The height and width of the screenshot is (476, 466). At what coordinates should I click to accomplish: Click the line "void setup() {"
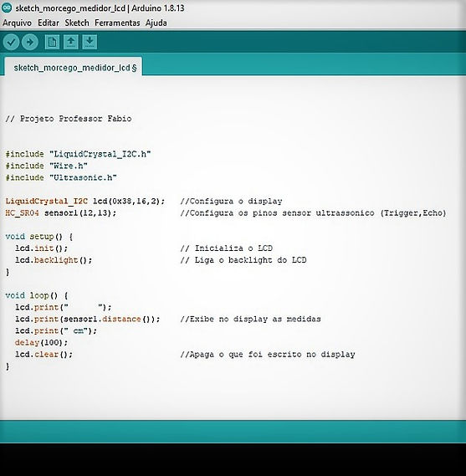tap(39, 237)
